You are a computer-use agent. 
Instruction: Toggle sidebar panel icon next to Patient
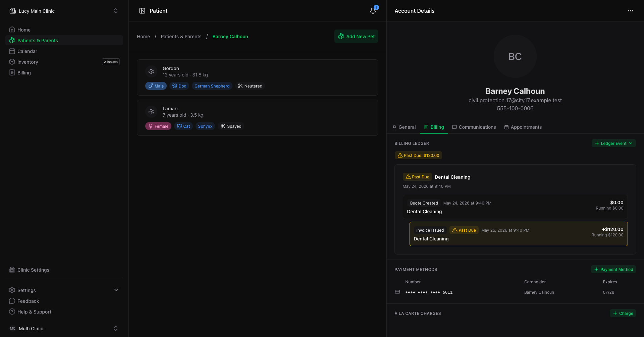point(142,11)
